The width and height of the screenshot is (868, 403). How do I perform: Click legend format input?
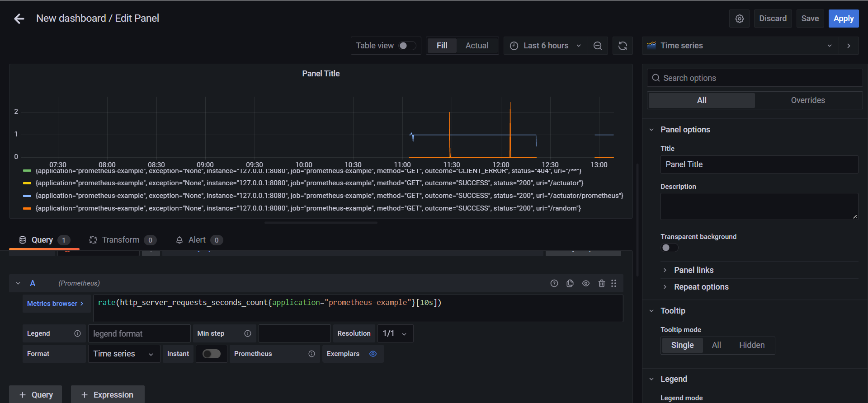pos(139,333)
